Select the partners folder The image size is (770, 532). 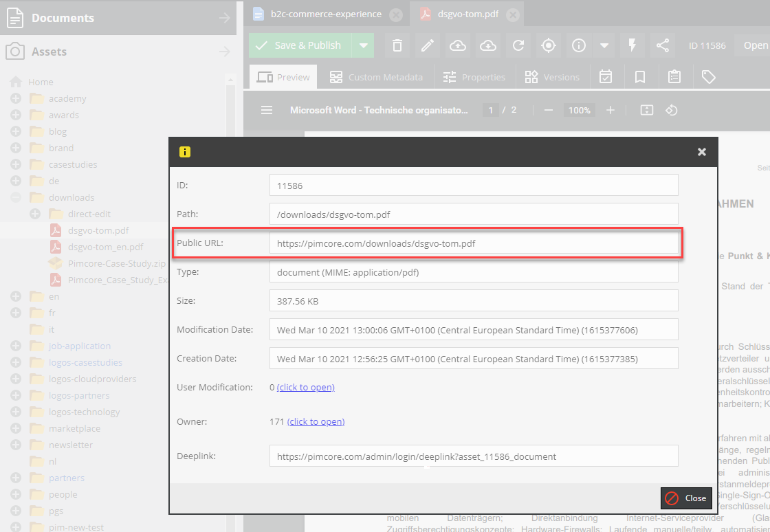click(66, 478)
